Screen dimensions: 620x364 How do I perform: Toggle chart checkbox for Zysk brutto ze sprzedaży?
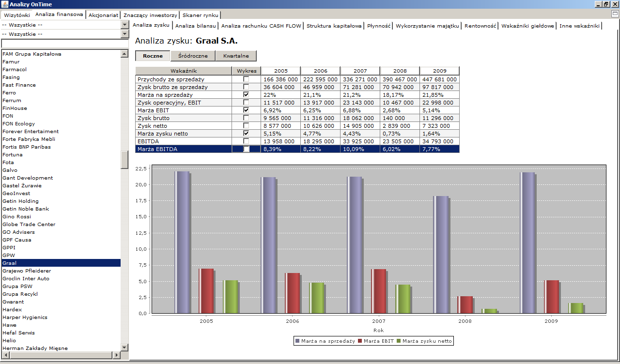(x=246, y=87)
